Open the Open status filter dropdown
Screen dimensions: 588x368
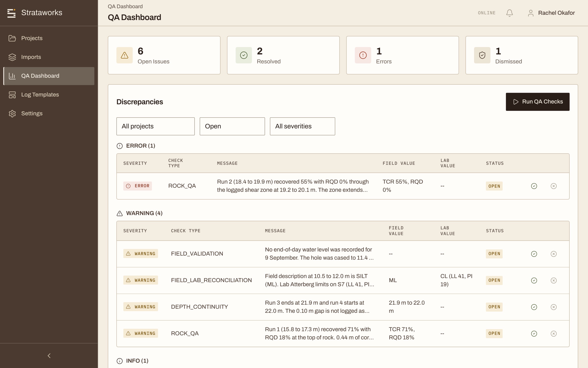(x=232, y=126)
